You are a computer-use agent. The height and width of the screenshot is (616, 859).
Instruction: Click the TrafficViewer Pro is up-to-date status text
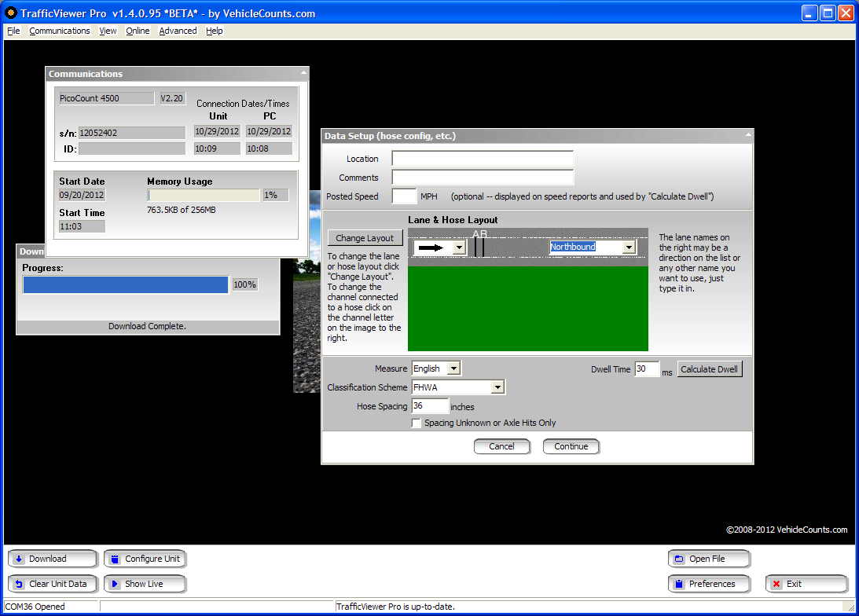coord(395,607)
